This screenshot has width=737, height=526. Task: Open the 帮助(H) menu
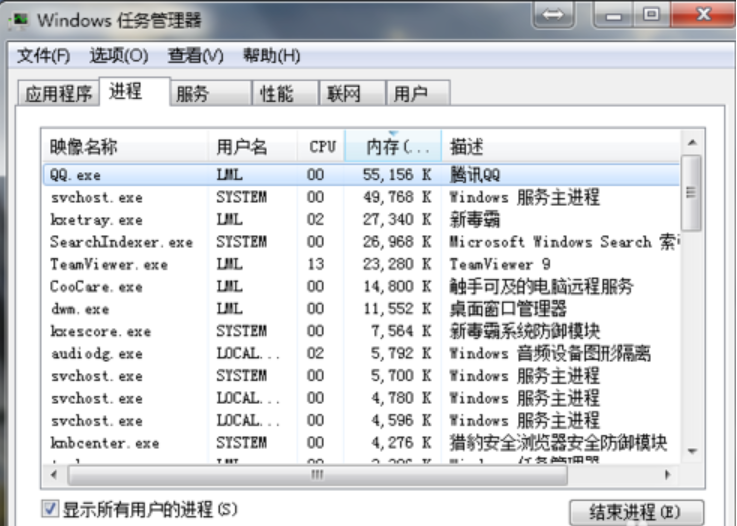[271, 55]
